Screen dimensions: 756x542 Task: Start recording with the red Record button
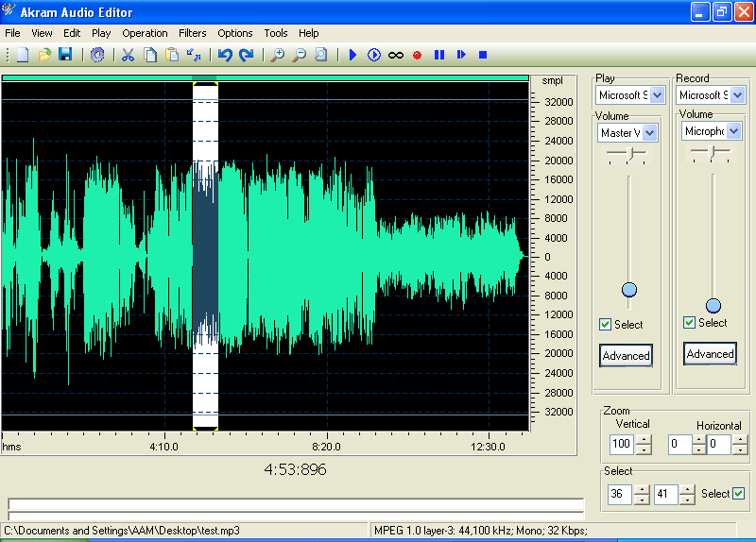417,55
